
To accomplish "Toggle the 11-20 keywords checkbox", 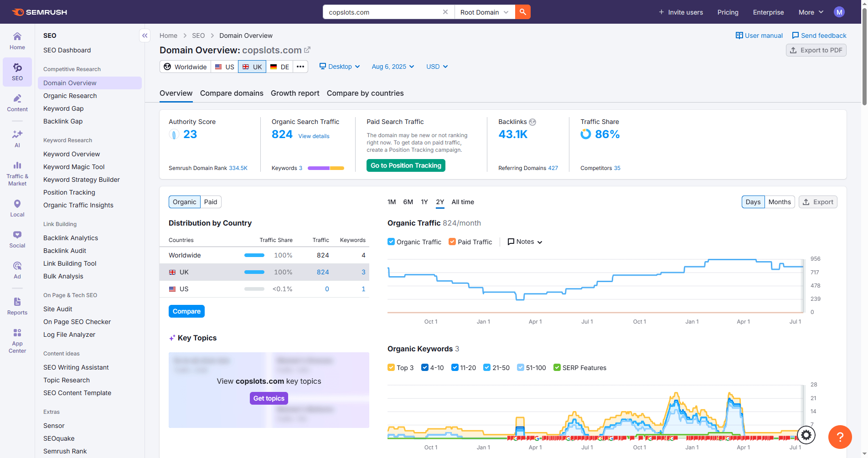I will tap(455, 367).
